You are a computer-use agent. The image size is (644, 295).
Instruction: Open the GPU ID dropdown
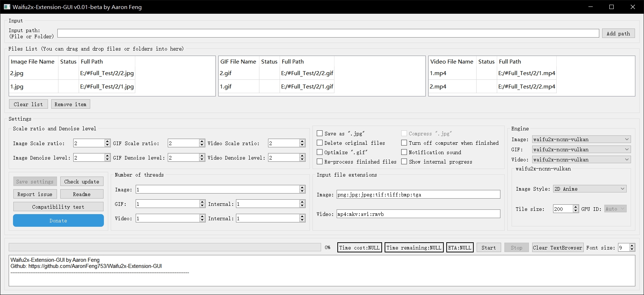pos(615,209)
